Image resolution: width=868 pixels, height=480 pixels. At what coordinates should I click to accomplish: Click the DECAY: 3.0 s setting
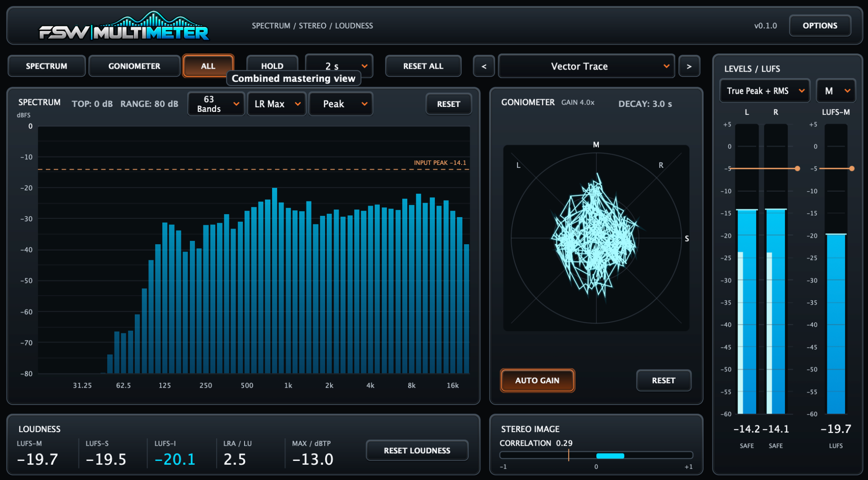(645, 104)
